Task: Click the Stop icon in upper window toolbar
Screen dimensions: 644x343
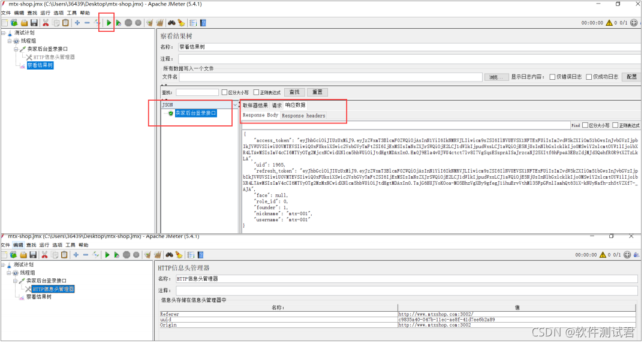Action: point(128,23)
